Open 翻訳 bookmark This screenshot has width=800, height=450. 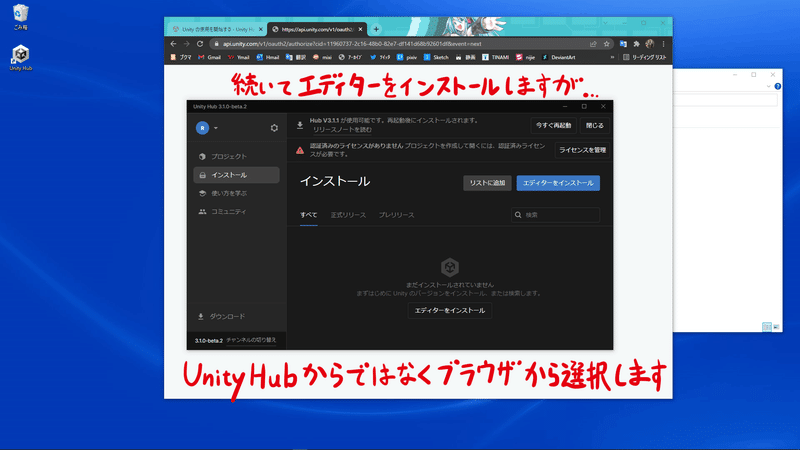pos(295,57)
